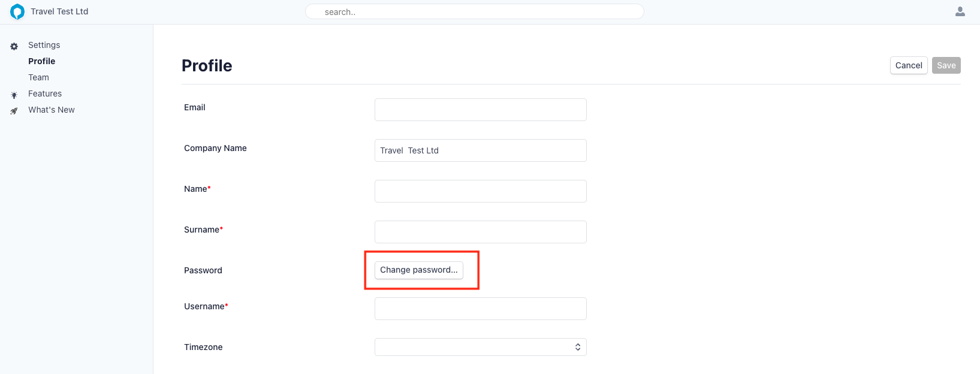Click the Company Name input
The height and width of the screenshot is (374, 980).
[480, 150]
